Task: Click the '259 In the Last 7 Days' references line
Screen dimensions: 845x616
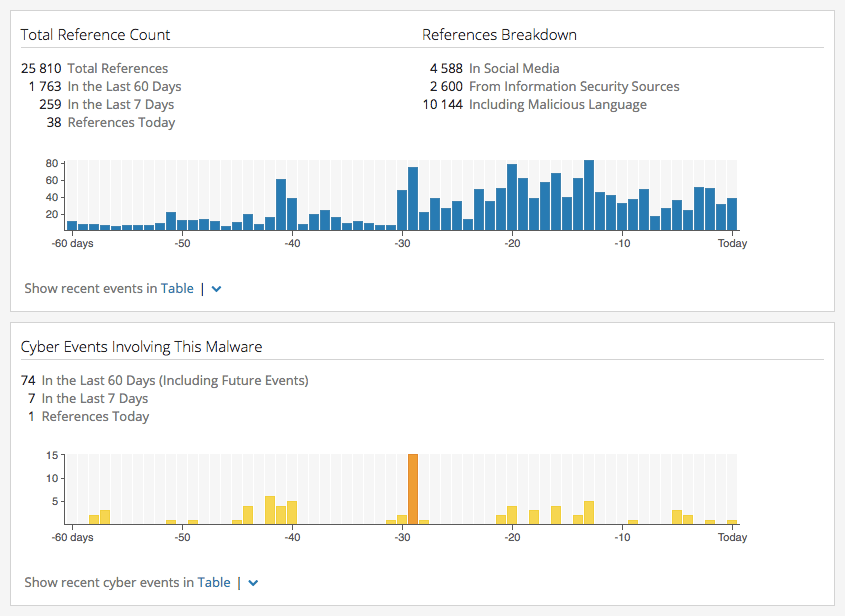Action: pyautogui.click(x=107, y=105)
